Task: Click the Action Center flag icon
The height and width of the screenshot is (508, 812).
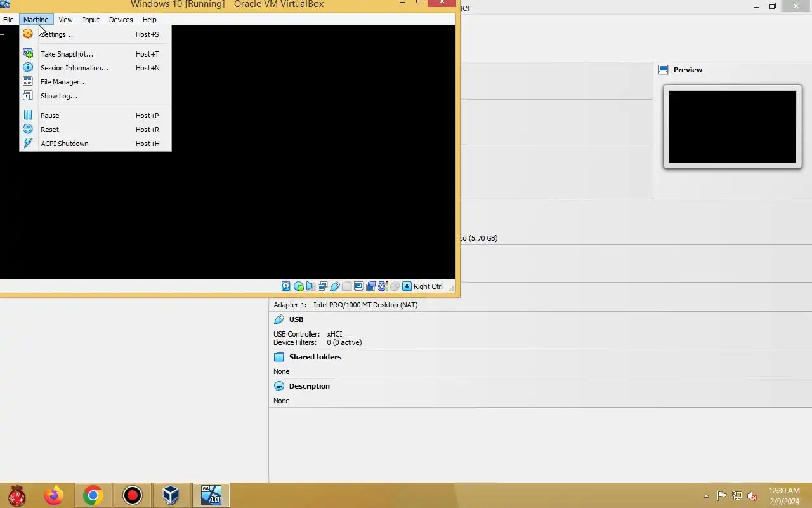Action: click(722, 496)
